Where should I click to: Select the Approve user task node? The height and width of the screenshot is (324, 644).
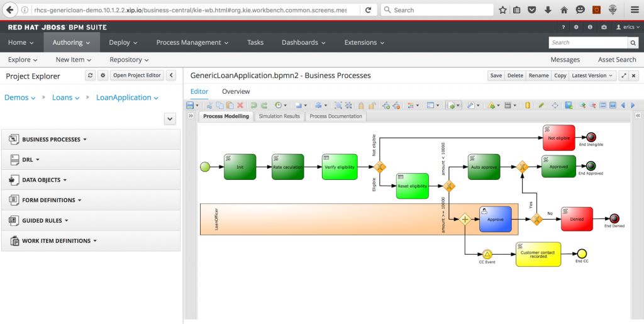(x=496, y=220)
